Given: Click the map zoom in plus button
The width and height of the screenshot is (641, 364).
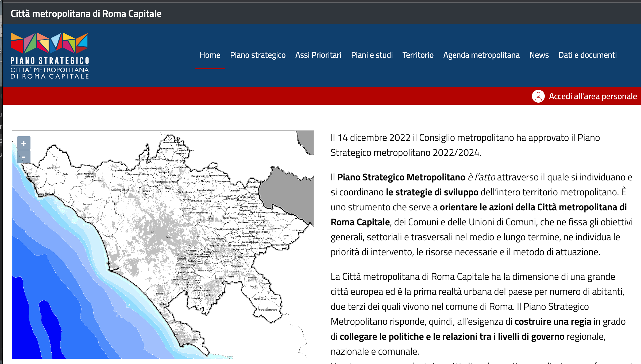Looking at the screenshot, I should 24,143.
